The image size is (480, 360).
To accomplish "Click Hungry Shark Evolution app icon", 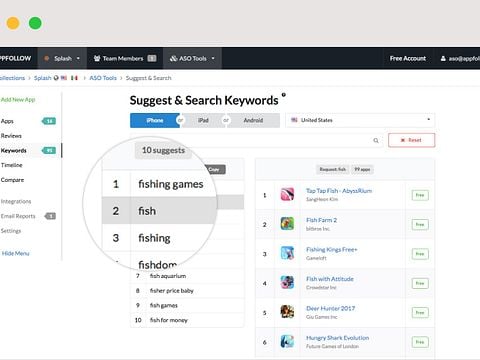I will pyautogui.click(x=287, y=341).
